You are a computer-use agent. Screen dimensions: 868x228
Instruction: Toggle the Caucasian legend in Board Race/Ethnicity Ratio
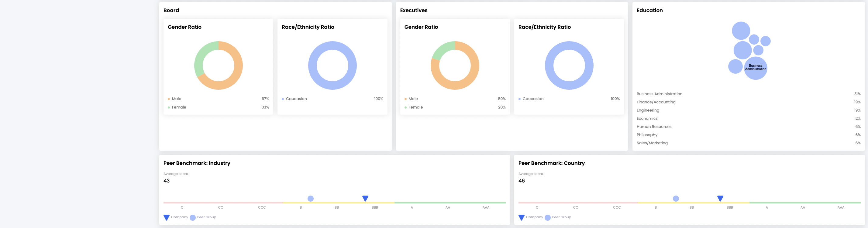(296, 99)
